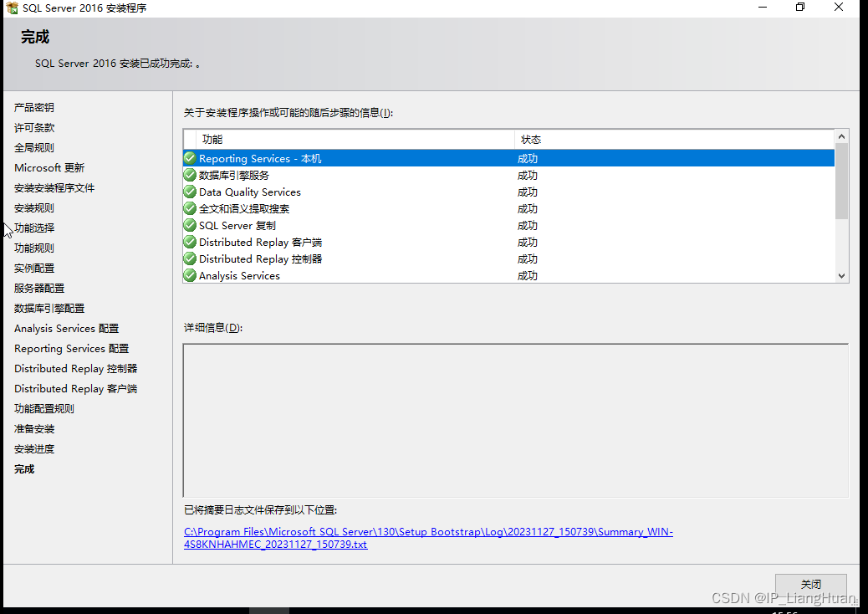This screenshot has width=868, height=614.
Task: Select the Reporting Services - 本机 row
Action: pyautogui.click(x=508, y=158)
